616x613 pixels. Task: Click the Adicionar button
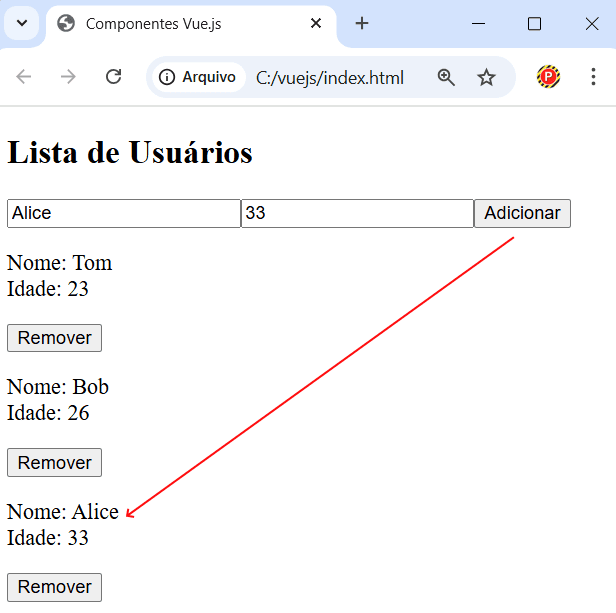pos(522,213)
